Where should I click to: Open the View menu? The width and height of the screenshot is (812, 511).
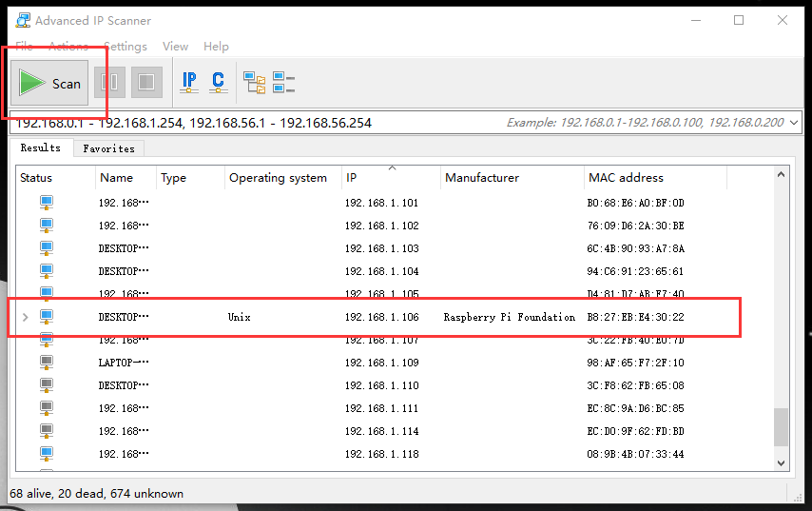(x=175, y=46)
